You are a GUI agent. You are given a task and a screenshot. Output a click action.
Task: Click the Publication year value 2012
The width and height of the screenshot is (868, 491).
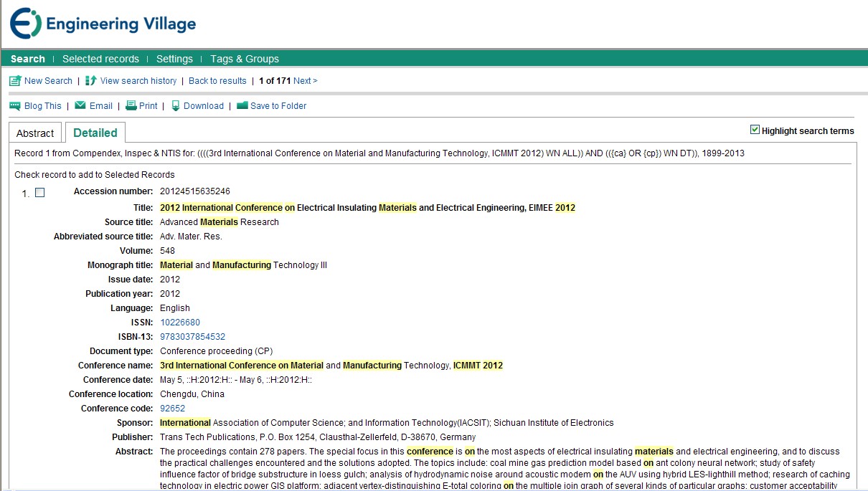(x=170, y=294)
